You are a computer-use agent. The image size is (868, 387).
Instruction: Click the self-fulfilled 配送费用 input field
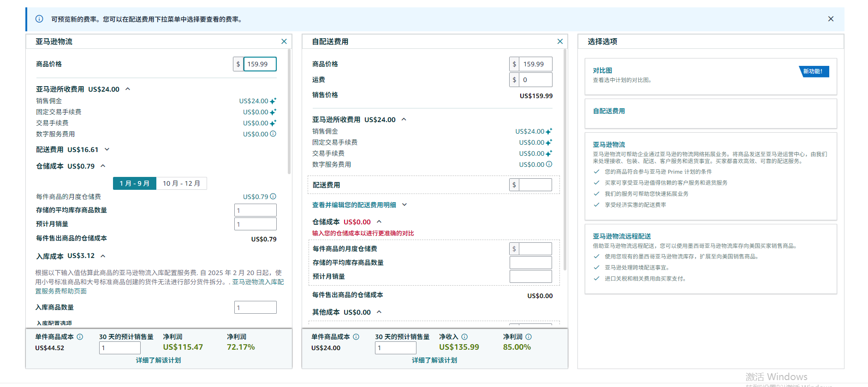tap(535, 185)
